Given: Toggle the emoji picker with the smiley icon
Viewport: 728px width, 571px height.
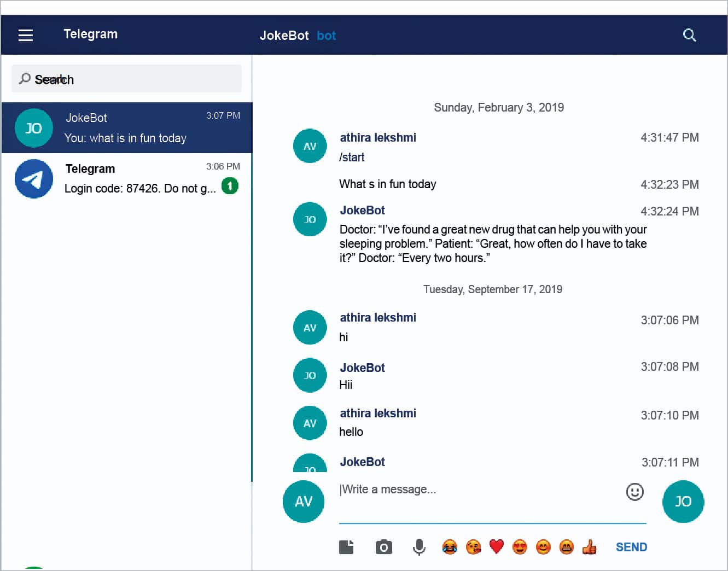Looking at the screenshot, I should point(634,492).
